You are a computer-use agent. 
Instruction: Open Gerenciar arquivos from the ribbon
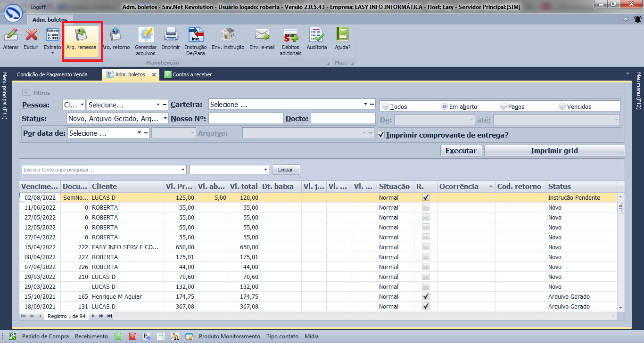146,35
